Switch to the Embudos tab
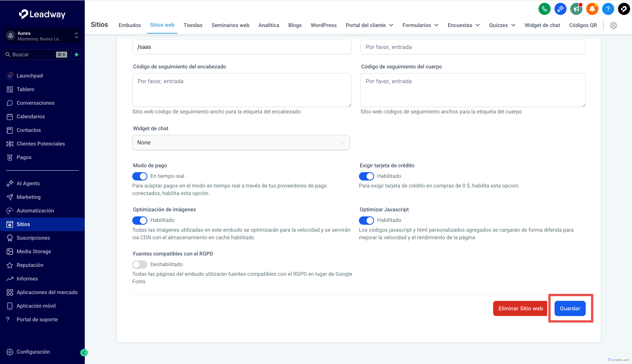The width and height of the screenshot is (632, 364). coord(129,25)
